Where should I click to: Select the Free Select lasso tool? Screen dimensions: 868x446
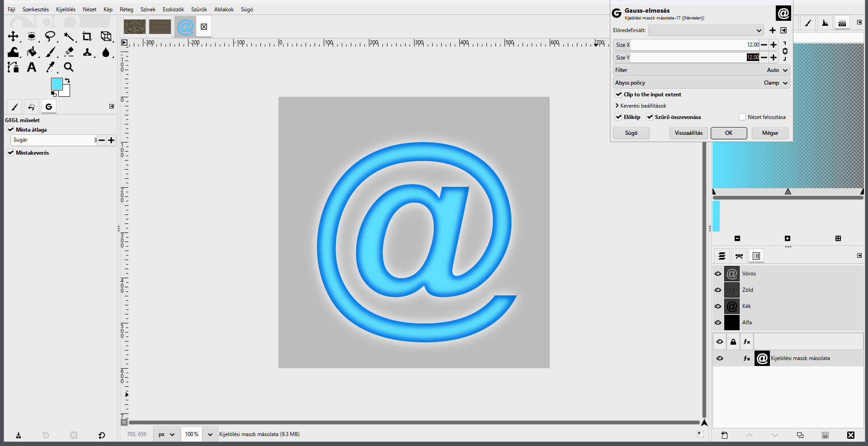pos(50,37)
